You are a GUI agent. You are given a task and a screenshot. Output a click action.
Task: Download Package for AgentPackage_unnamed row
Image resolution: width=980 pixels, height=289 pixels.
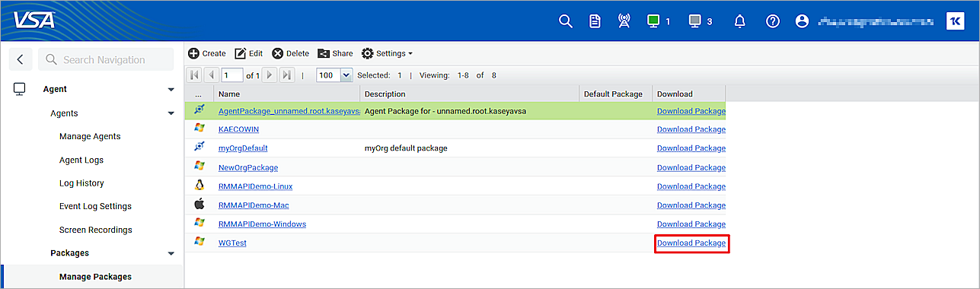coord(691,111)
